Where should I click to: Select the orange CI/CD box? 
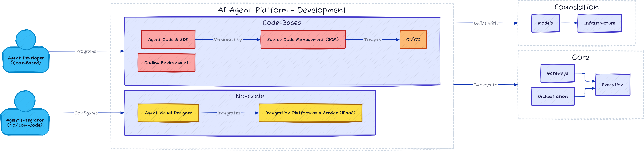pos(413,39)
